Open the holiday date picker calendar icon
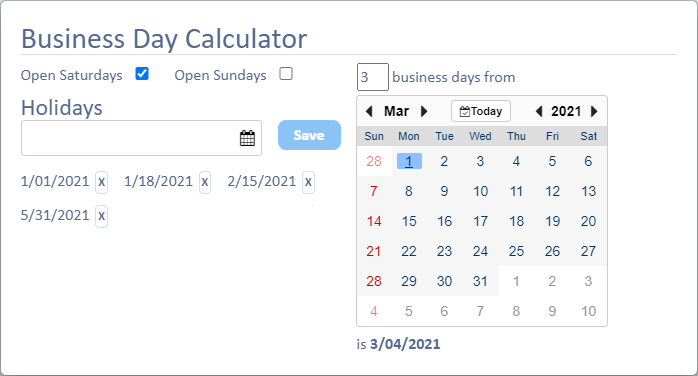The width and height of the screenshot is (698, 376). pos(247,138)
